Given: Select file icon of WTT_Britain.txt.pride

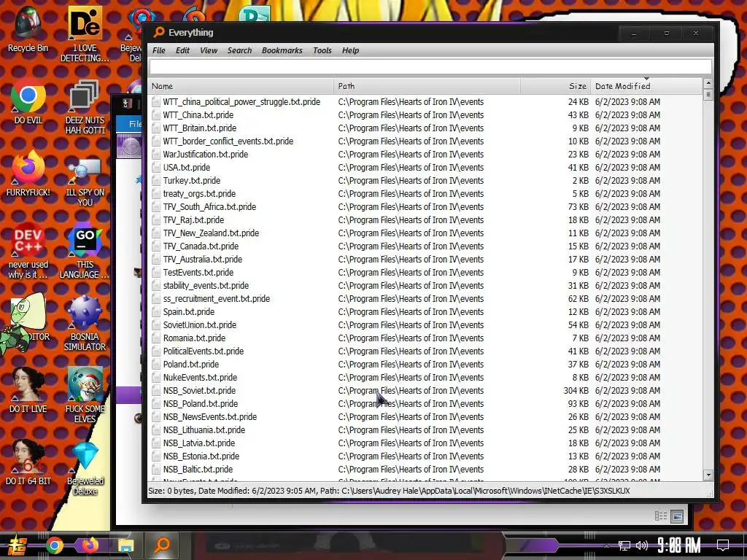Looking at the screenshot, I should point(156,128).
